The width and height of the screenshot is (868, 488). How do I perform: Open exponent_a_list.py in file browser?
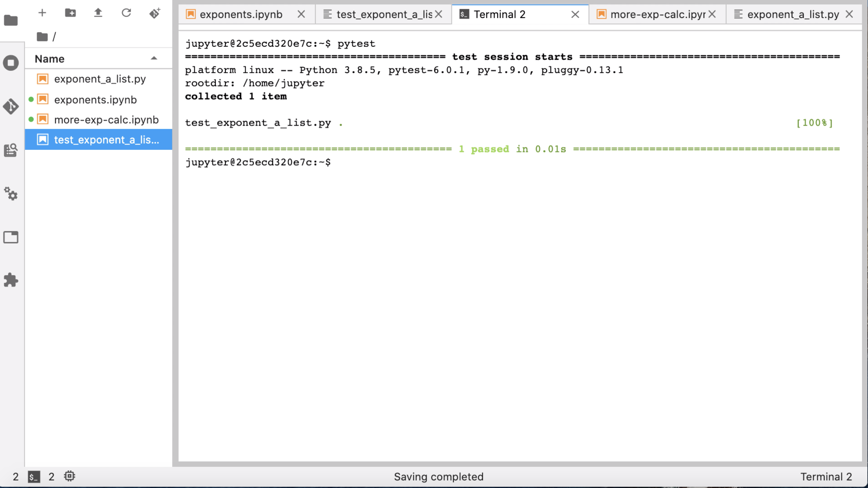pyautogui.click(x=100, y=79)
